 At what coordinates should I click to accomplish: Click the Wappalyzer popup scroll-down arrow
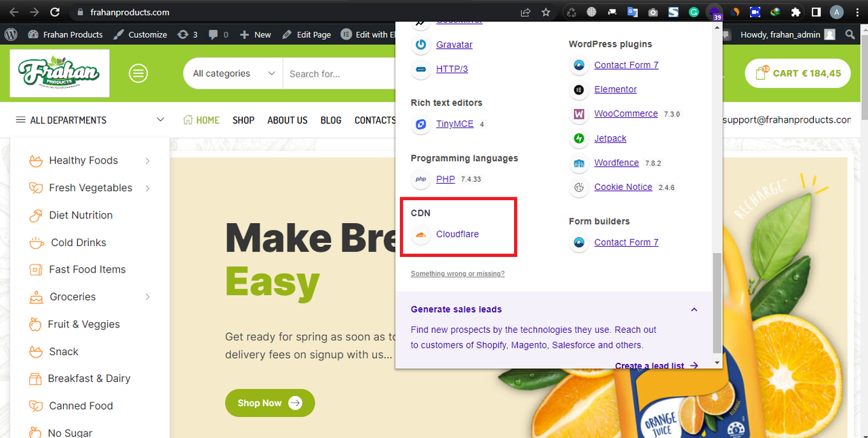pyautogui.click(x=717, y=363)
